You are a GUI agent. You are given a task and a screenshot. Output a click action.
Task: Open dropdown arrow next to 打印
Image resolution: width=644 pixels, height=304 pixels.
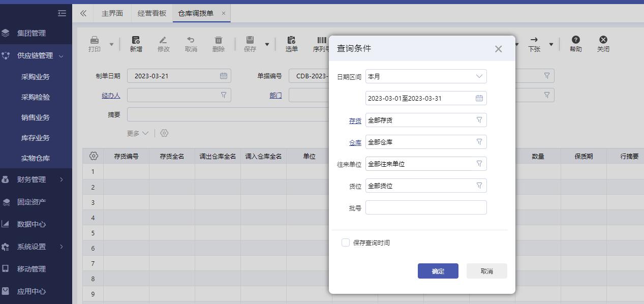click(111, 44)
